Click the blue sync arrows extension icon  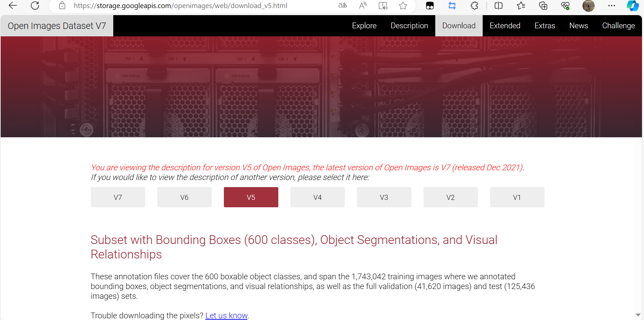tap(452, 5)
